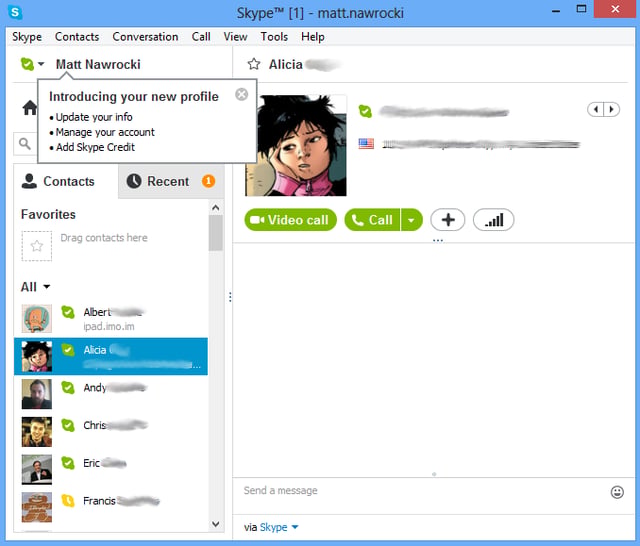Click the plus button to add people
This screenshot has height=546, width=640.
[x=448, y=220]
